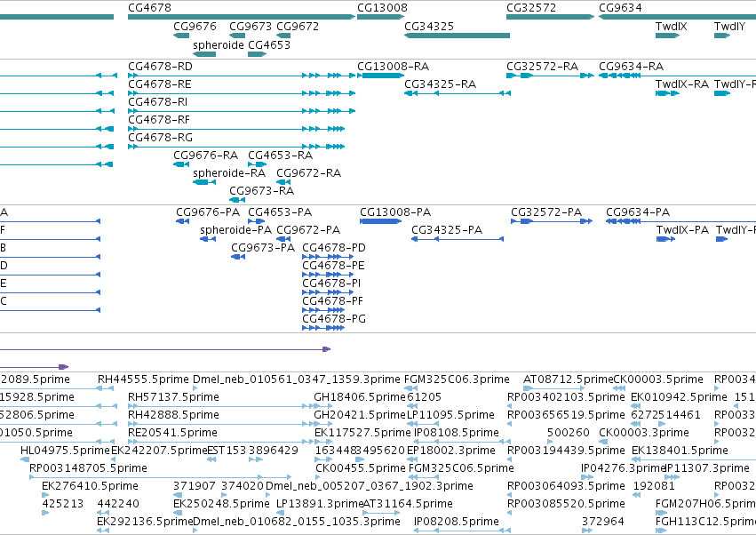Click the CG4653 gene label

click(269, 44)
